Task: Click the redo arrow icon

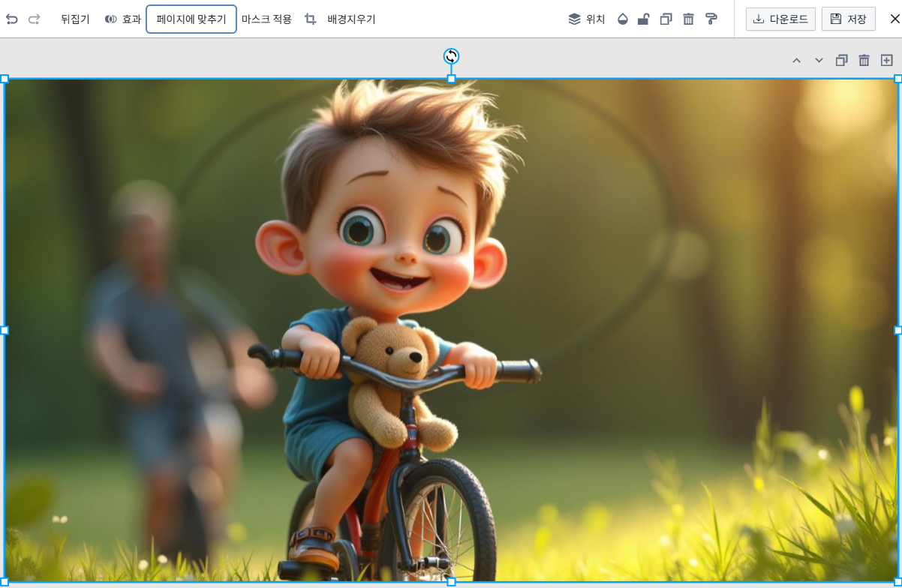Action: coord(33,19)
